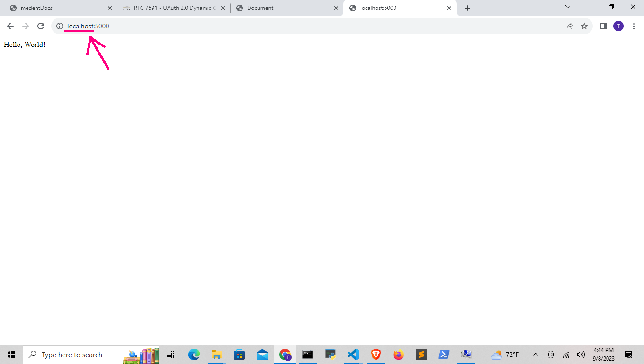Screen dimensions: 644x364
Task: Go forward to next page
Action: pos(26,26)
